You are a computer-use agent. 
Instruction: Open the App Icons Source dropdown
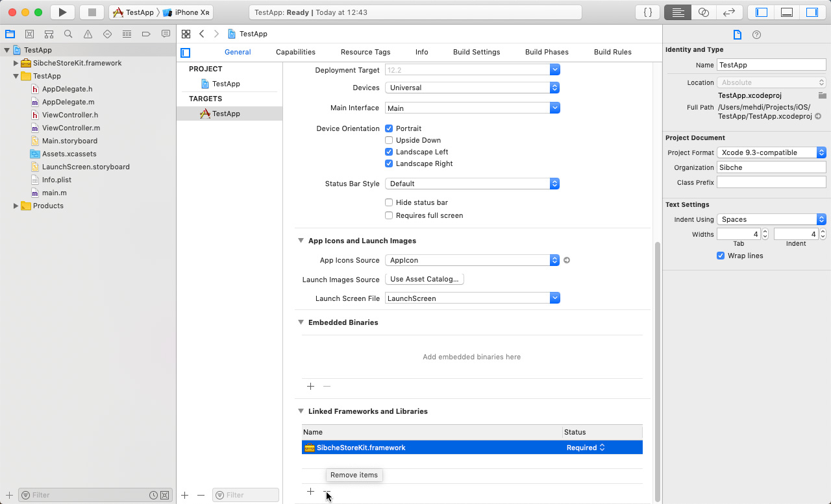coord(472,260)
